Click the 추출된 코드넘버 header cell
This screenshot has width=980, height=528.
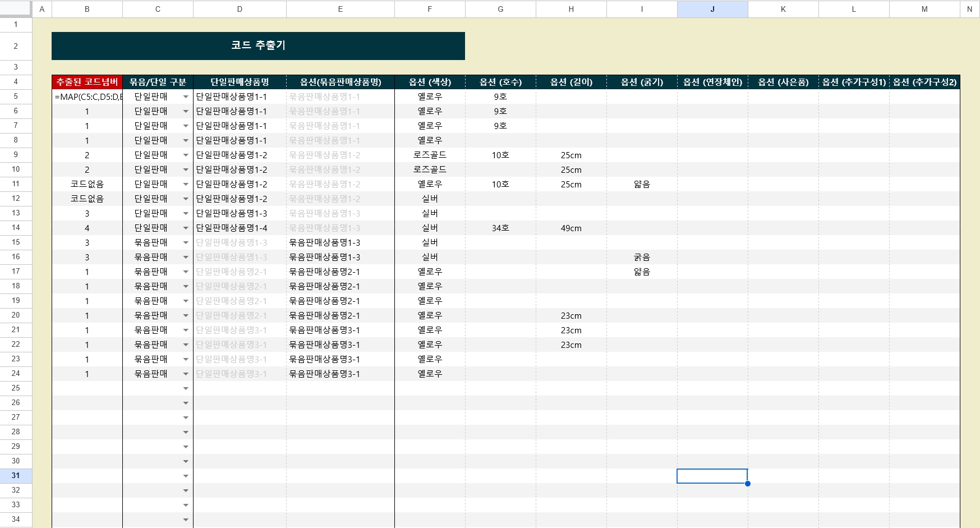tap(87, 82)
